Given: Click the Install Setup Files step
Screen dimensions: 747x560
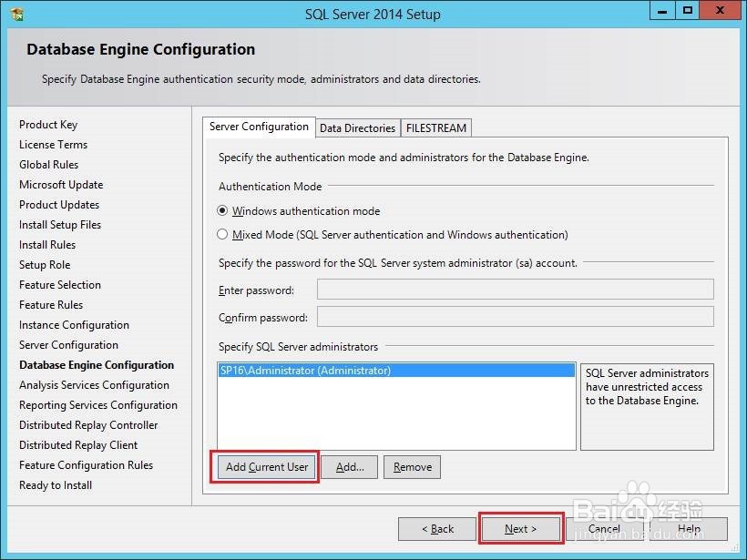Looking at the screenshot, I should (60, 225).
